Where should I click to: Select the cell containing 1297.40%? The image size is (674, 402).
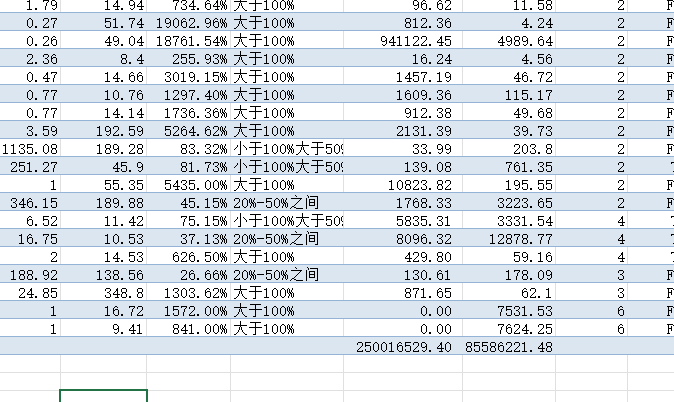[189, 95]
